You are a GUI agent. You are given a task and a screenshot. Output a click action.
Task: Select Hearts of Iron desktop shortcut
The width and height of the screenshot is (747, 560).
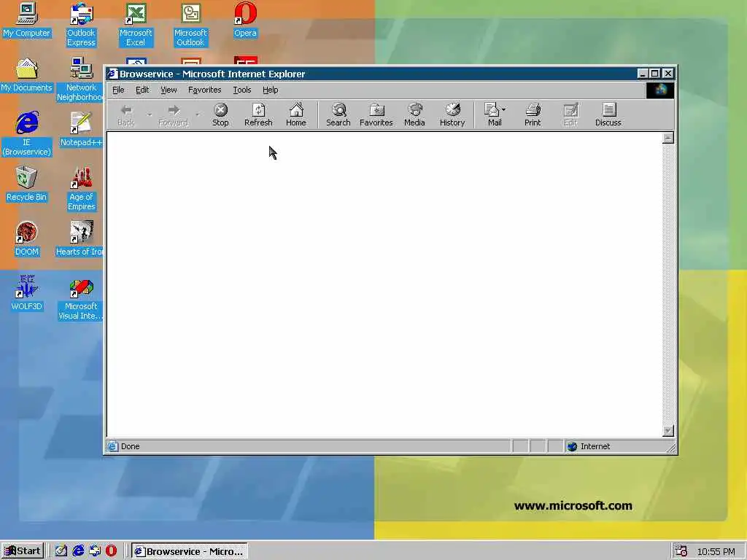point(80,239)
